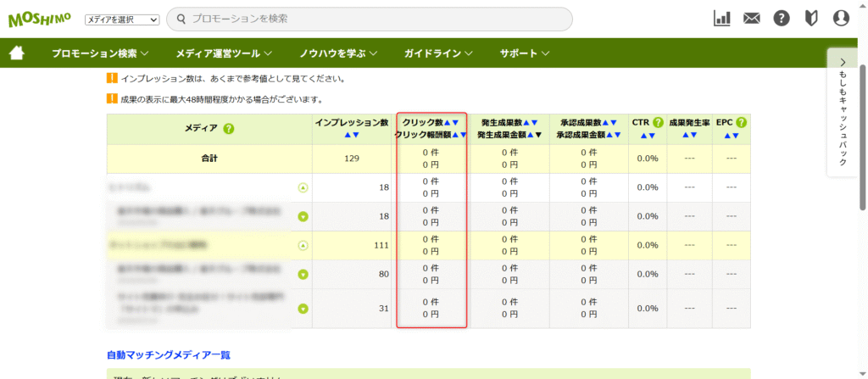The width and height of the screenshot is (868, 379).
Task: Collapse the media row with 111 impressions
Action: (x=303, y=245)
